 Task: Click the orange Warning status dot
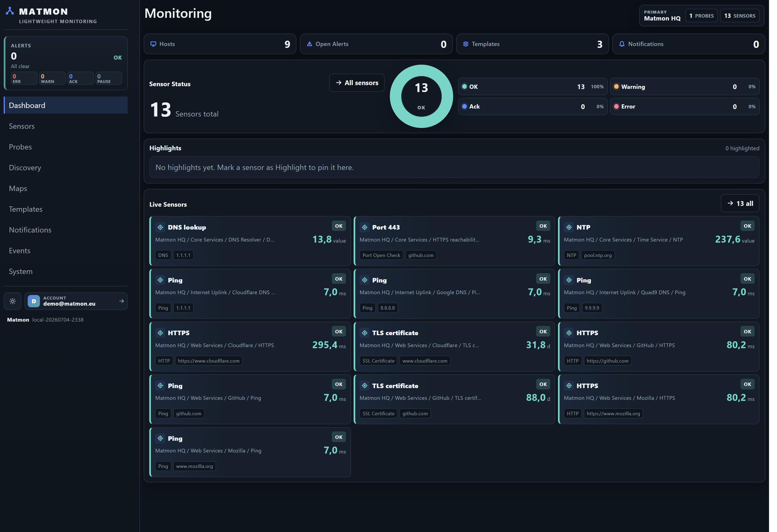click(x=616, y=86)
